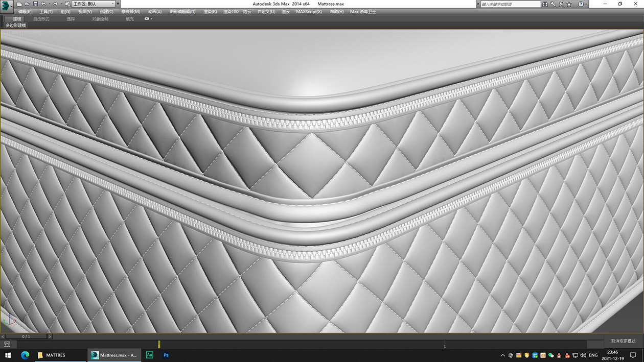The image size is (644, 362).
Task: Open the 渲染100 menu
Action: 231,12
